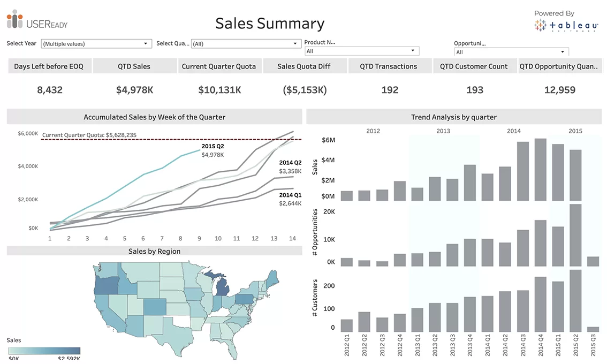The image size is (607, 364).
Task: Click the 192 transactions value
Action: [390, 90]
